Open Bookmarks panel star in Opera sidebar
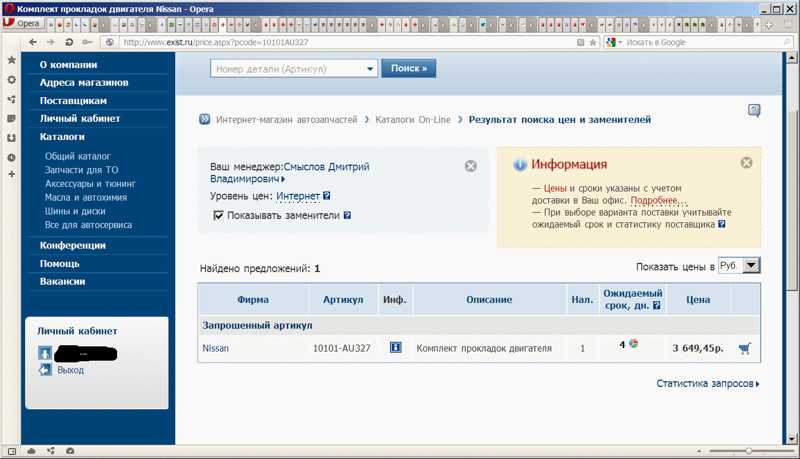 11,60
